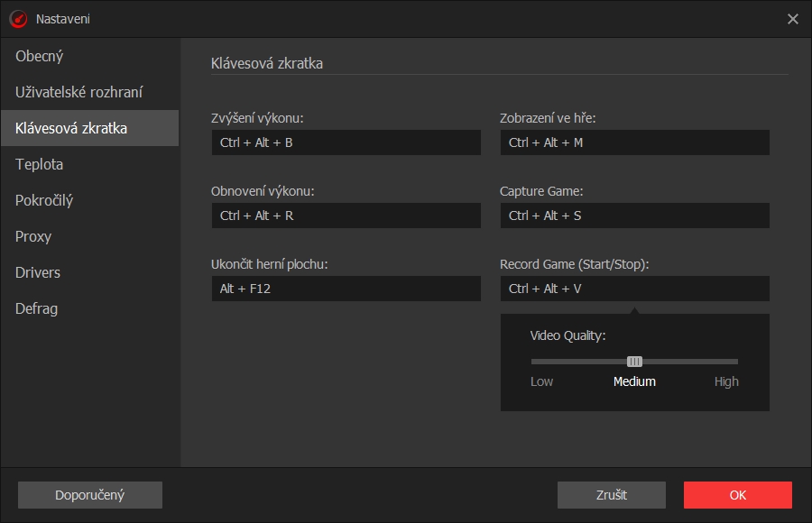Set video quality to Low label
The width and height of the screenshot is (812, 523).
(541, 381)
